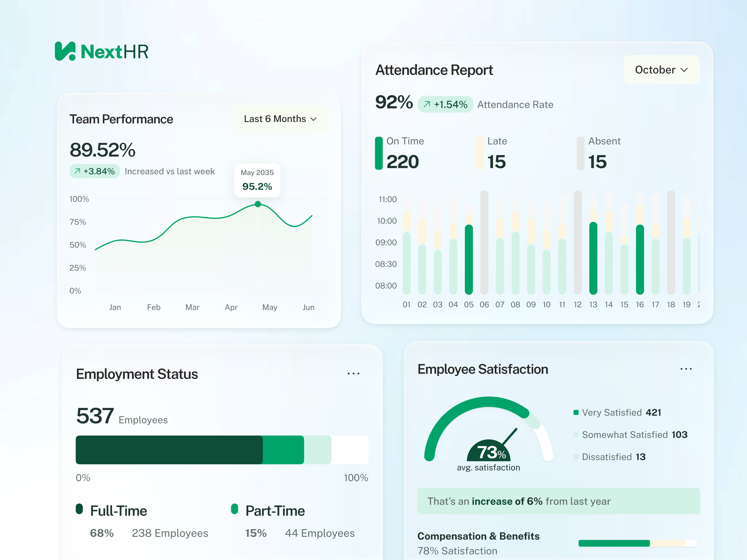The width and height of the screenshot is (747, 560).
Task: Select the Team Performance section header
Action: pyautogui.click(x=121, y=119)
